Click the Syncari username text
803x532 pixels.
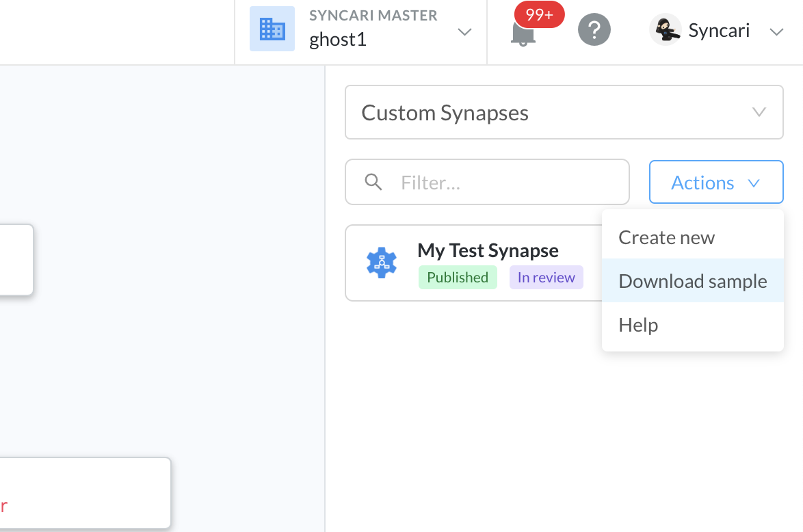pos(719,31)
